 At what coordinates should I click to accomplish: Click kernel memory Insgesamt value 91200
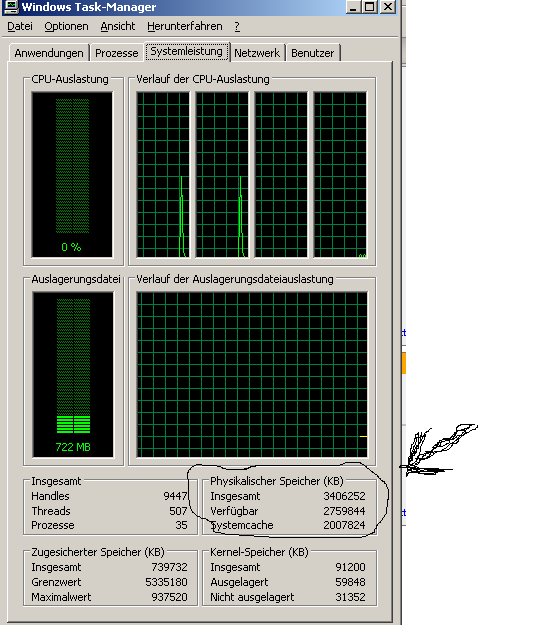(x=350, y=567)
